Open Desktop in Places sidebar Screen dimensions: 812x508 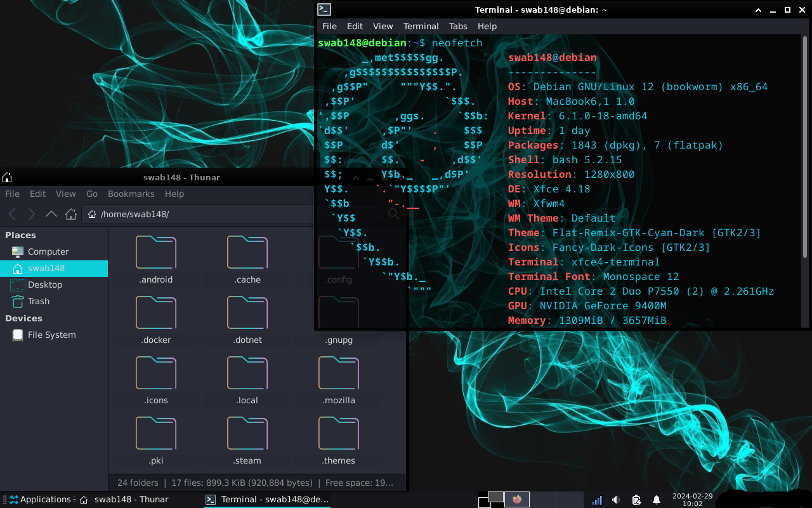54,284
